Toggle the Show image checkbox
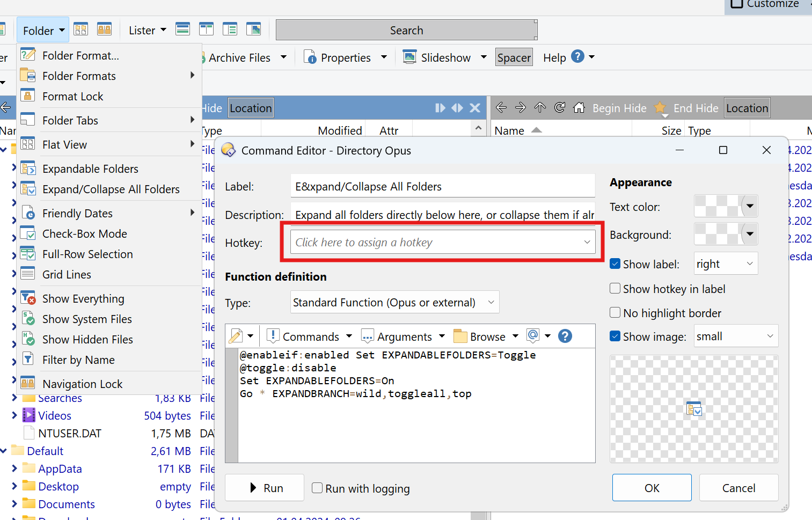 tap(615, 336)
